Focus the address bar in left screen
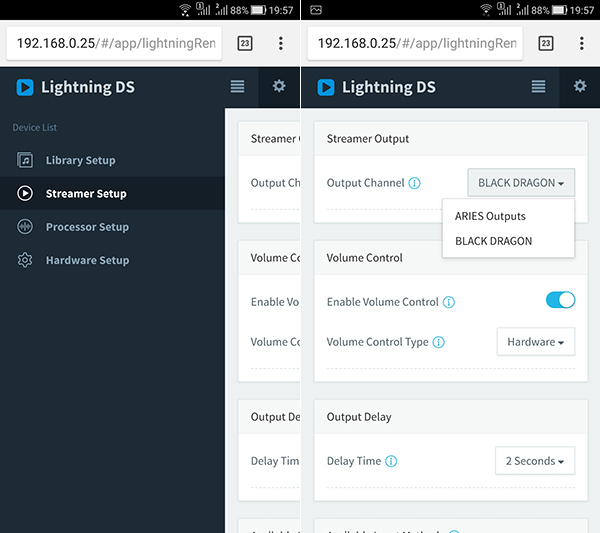The height and width of the screenshot is (533, 600). coord(114,43)
